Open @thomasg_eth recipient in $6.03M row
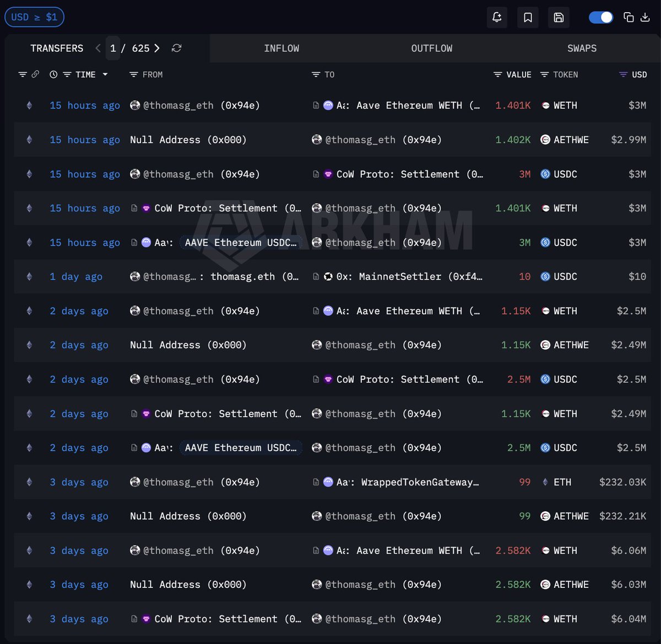Screen dimensions: 661x644 [x=377, y=585]
